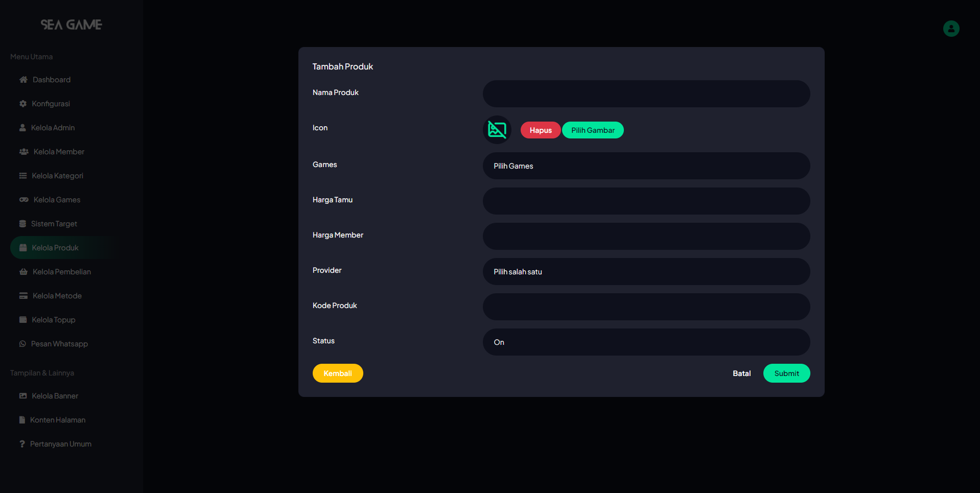Open Pertanyaan Umum page
Image resolution: width=980 pixels, height=493 pixels.
[x=61, y=444]
